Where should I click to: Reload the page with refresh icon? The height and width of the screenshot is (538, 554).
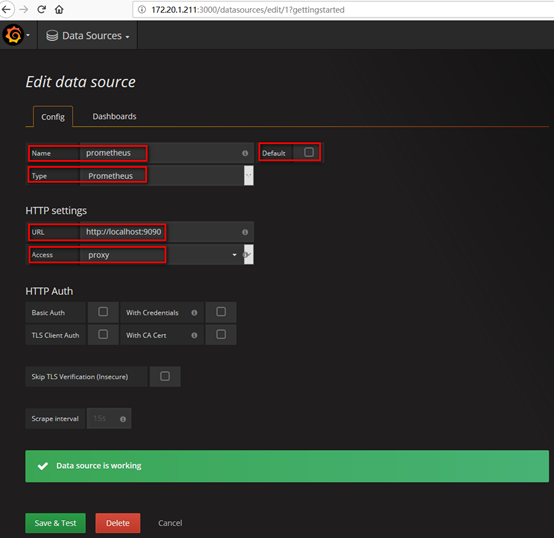42,10
